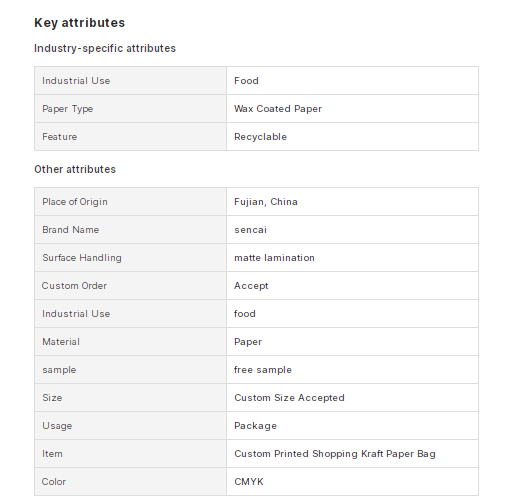Viewport: 517px width, 498px height.
Task: Click the Key attributes heading
Action: (79, 23)
